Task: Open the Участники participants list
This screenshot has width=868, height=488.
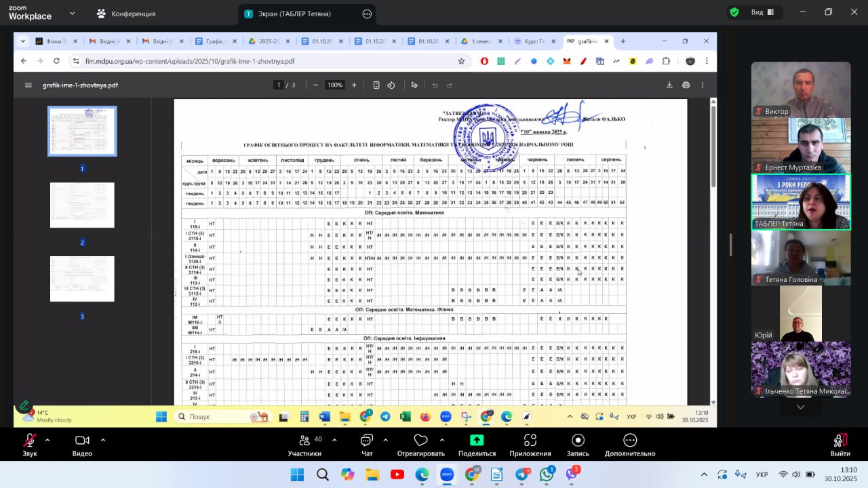Action: coord(304,444)
